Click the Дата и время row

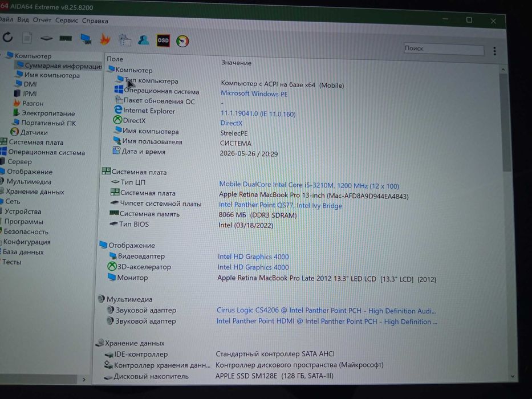point(195,152)
